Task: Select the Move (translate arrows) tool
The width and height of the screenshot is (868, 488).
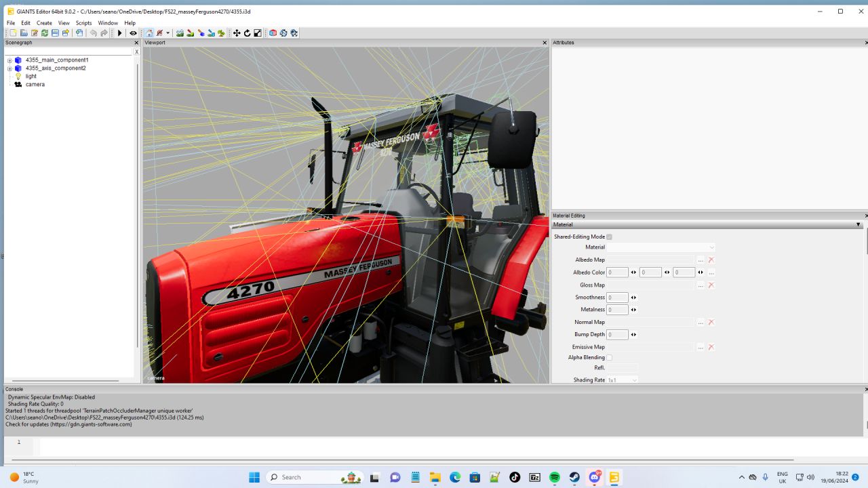Action: 237,33
